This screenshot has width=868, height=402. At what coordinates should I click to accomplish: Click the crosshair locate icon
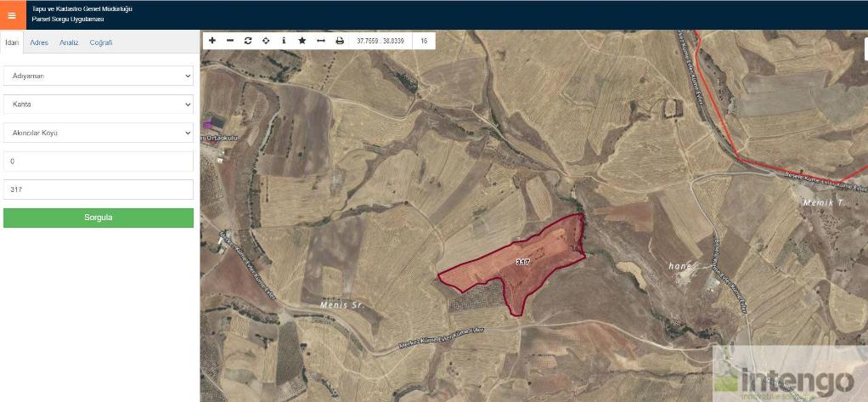point(266,41)
